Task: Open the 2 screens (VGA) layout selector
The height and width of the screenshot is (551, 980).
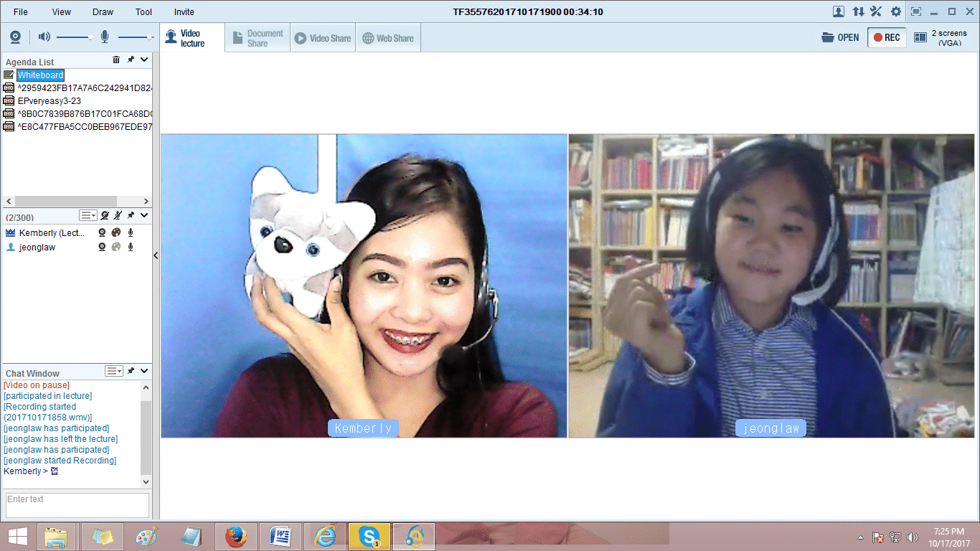Action: point(940,38)
